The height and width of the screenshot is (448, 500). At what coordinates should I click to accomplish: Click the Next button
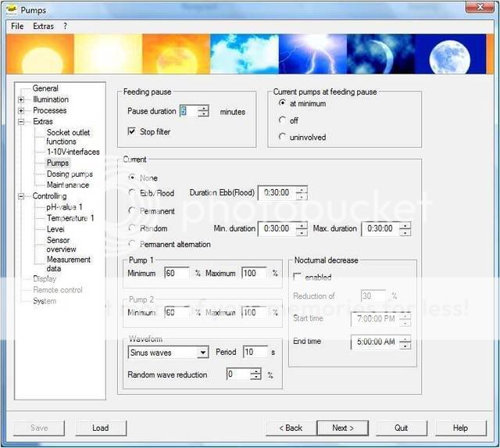click(x=342, y=428)
